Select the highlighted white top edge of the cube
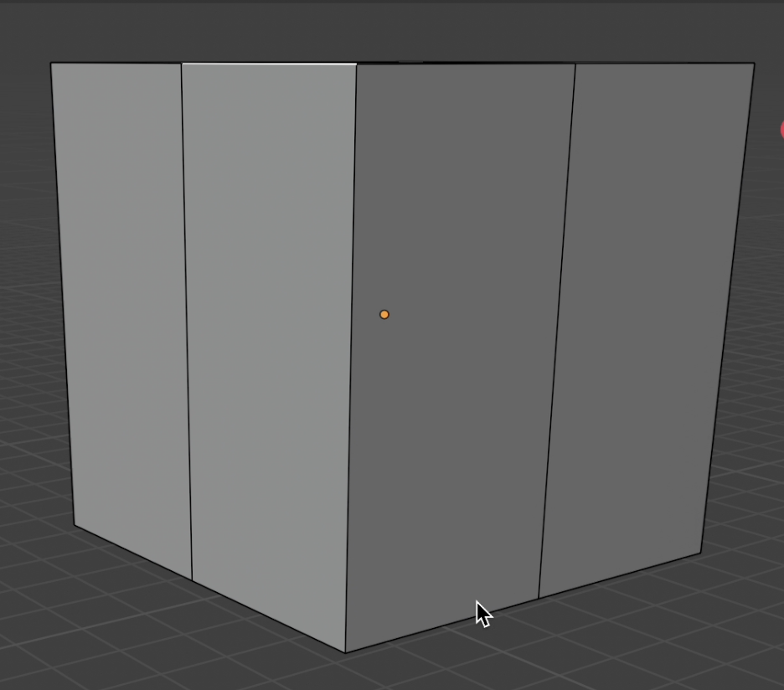Viewport: 784px width, 690px height. 269,64
